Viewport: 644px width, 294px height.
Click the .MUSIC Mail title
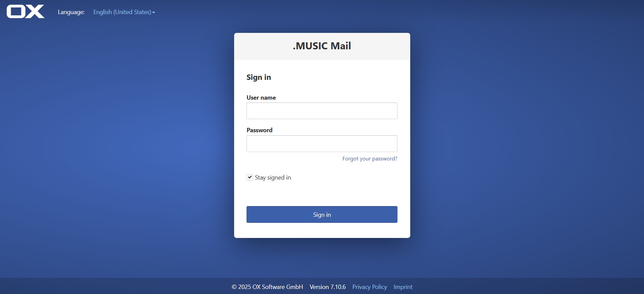click(x=322, y=46)
